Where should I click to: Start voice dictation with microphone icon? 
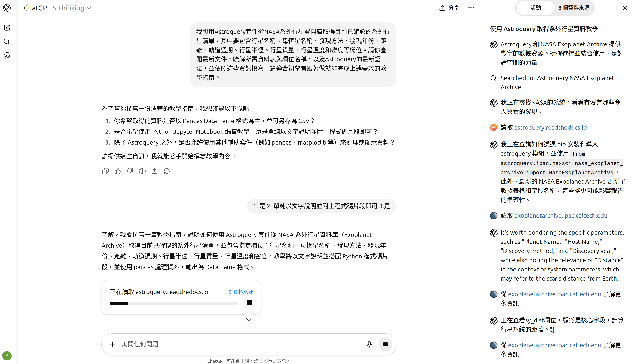coord(369,344)
